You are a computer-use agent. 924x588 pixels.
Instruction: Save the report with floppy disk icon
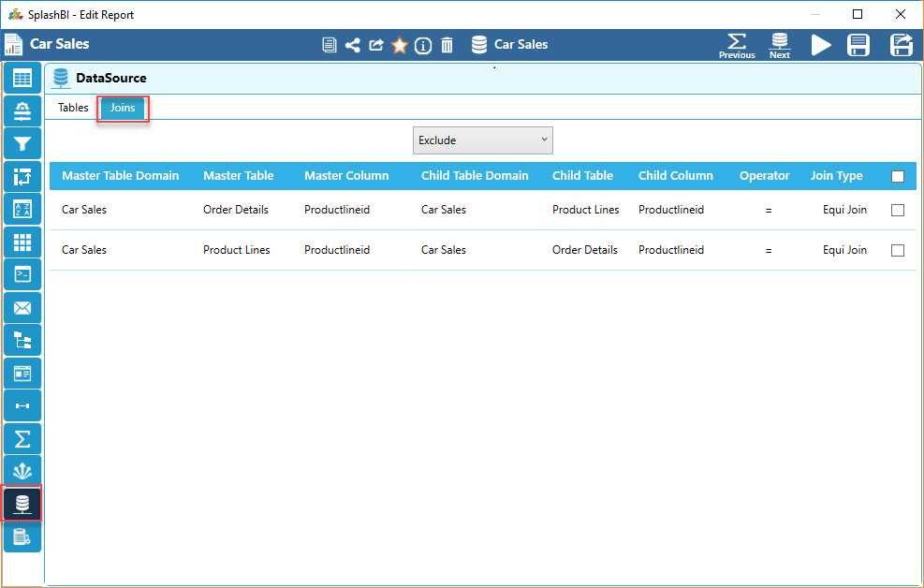tap(858, 45)
